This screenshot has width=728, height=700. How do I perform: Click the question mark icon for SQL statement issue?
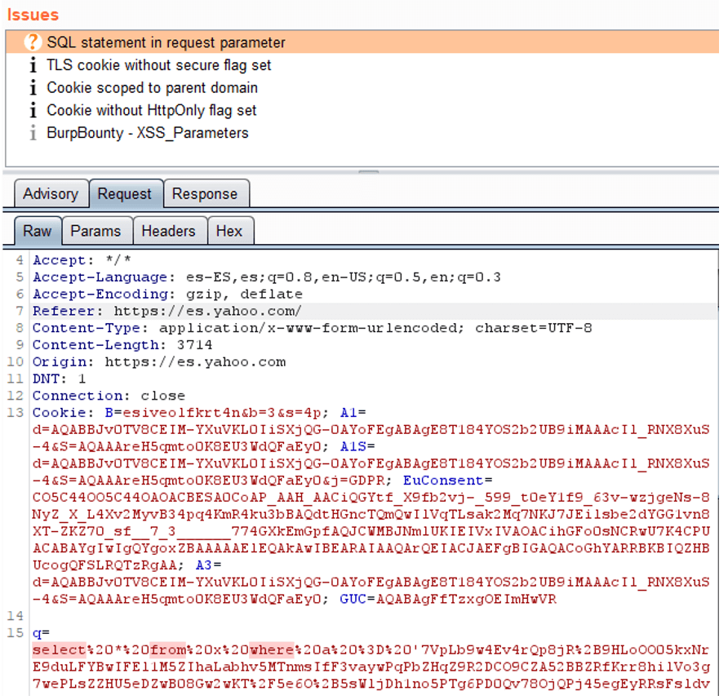[33, 42]
